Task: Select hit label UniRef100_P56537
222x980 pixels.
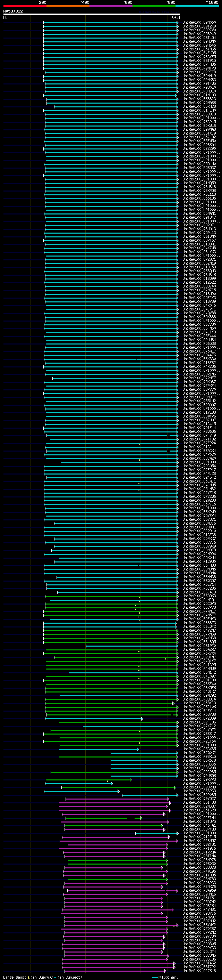Action: pyautogui.click(x=199, y=168)
